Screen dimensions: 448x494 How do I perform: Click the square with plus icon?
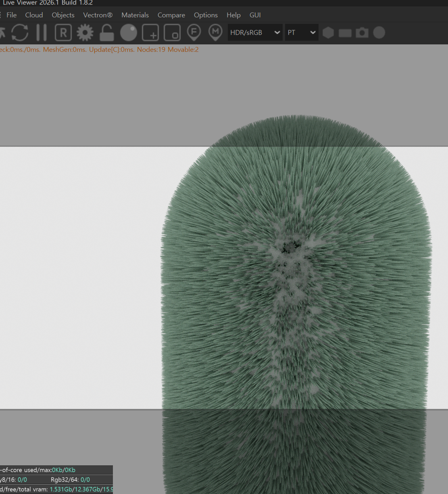coord(150,33)
